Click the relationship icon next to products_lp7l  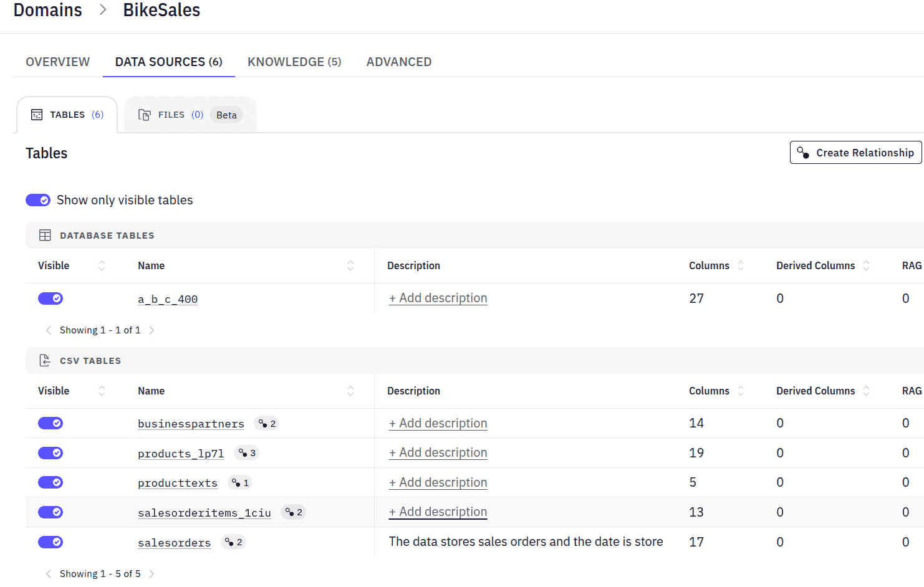point(246,453)
